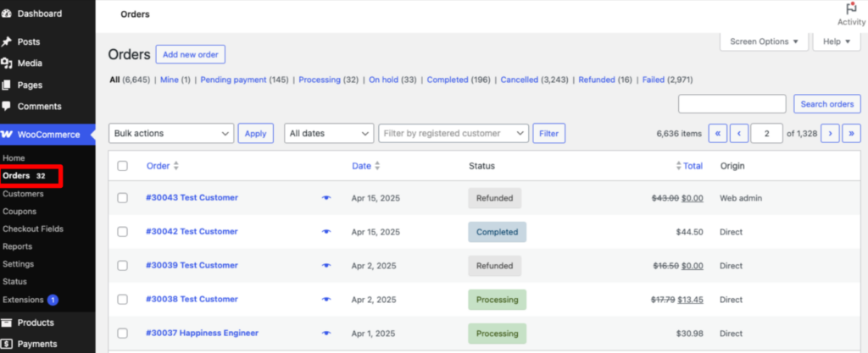Preview order #30042 with eye icon
The image size is (868, 353).
click(x=326, y=232)
